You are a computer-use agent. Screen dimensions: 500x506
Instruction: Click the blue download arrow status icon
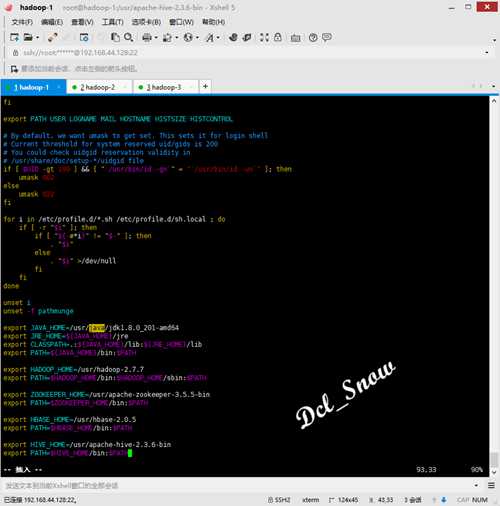[444, 500]
